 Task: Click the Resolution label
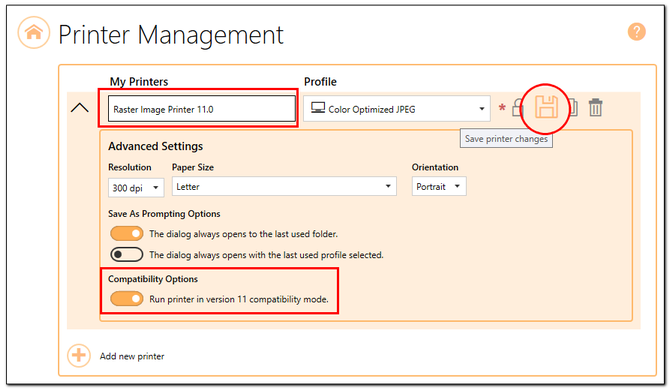(x=129, y=167)
